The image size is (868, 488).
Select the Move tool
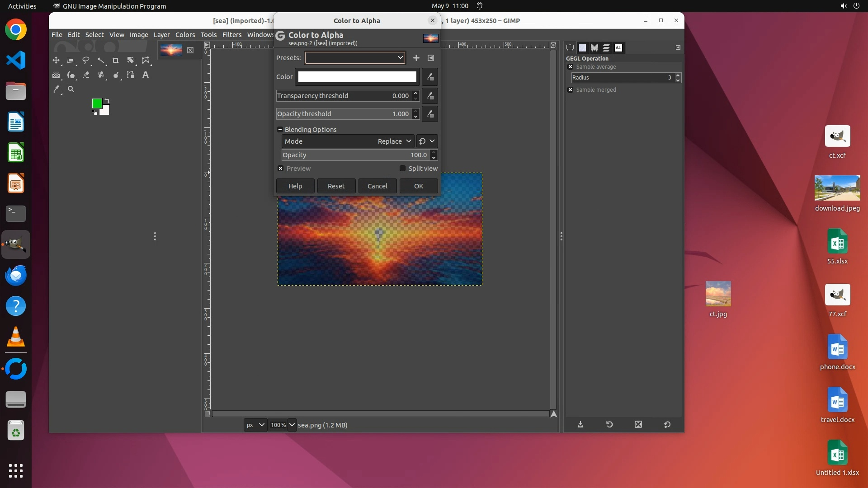click(x=56, y=60)
